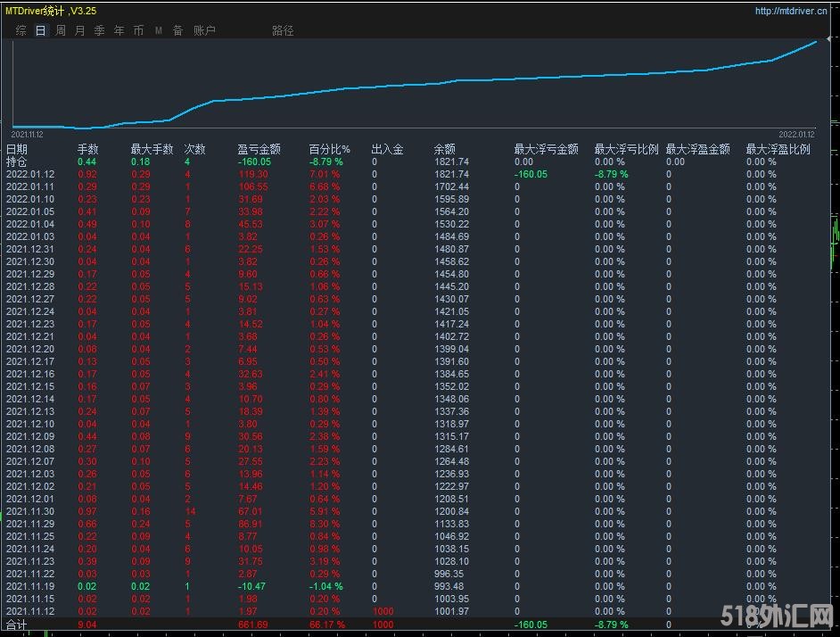Click the profit value -10.47
The height and width of the screenshot is (637, 840).
point(251,586)
